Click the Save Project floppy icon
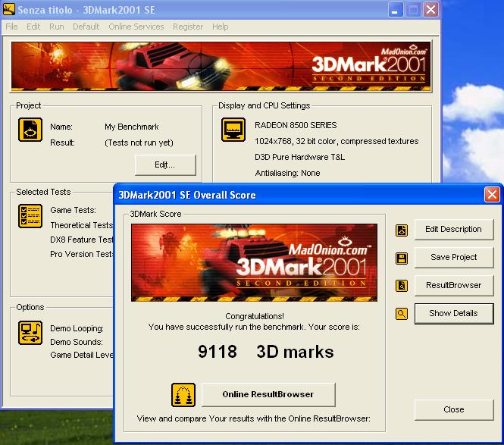Image resolution: width=504 pixels, height=445 pixels. coord(402,259)
